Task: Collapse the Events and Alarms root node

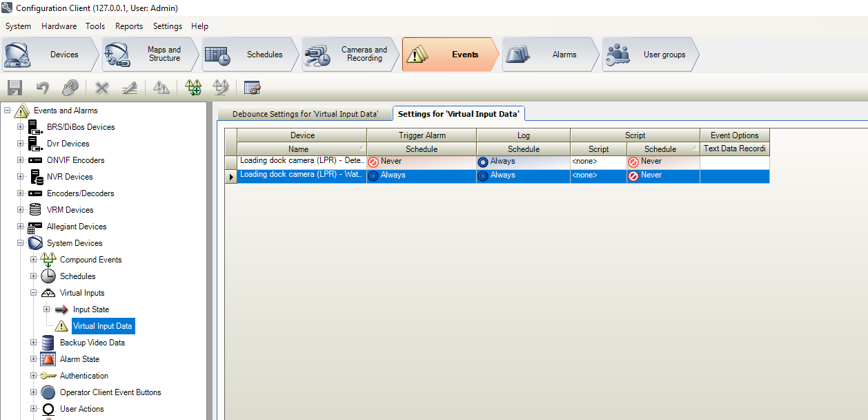Action: [8, 111]
